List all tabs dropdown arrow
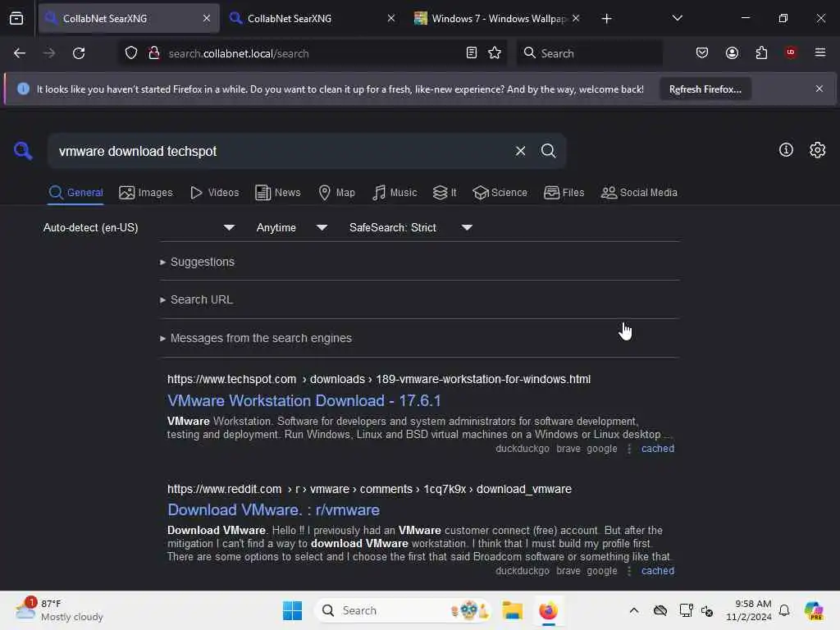The height and width of the screenshot is (630, 840). 677,18
